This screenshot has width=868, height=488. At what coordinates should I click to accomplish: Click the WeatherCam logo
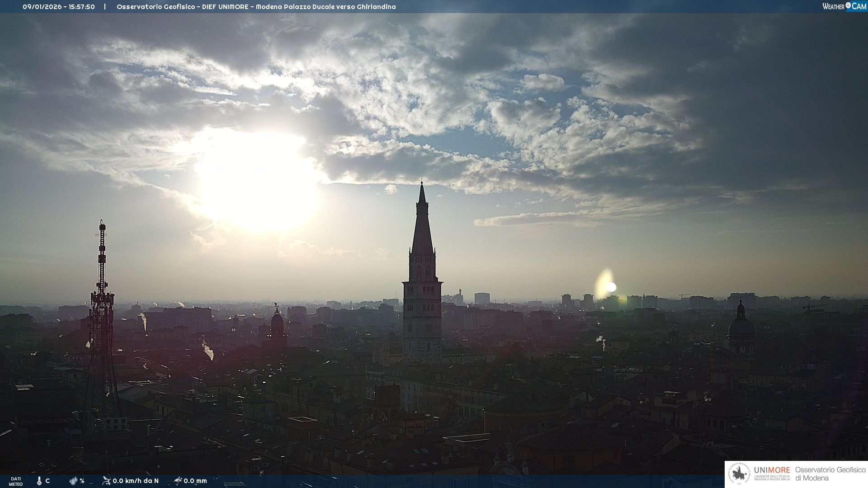tap(844, 6)
